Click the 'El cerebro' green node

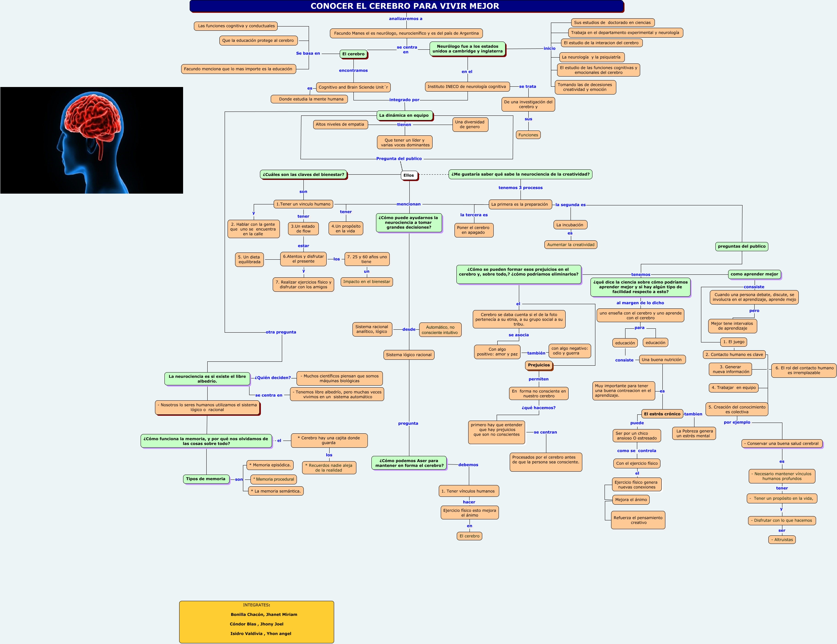coord(353,54)
